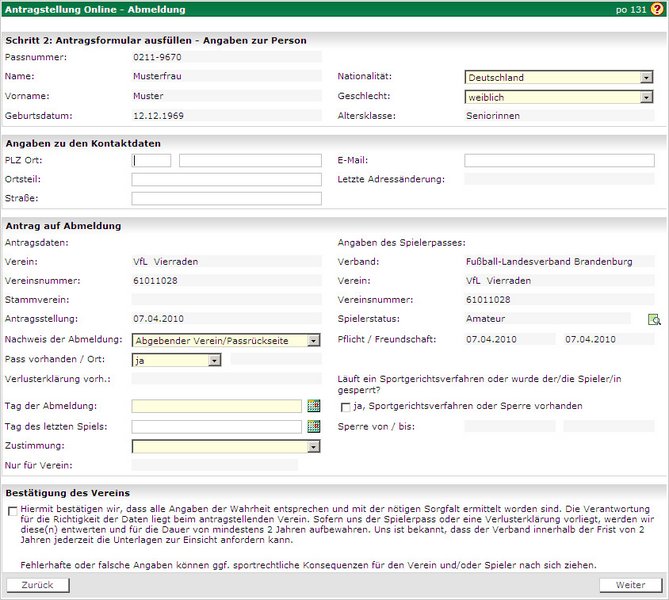Viewport: 669px width, 600px height.
Task: Check the Bestätigung des Vereins confirmation box
Action: (x=11, y=510)
